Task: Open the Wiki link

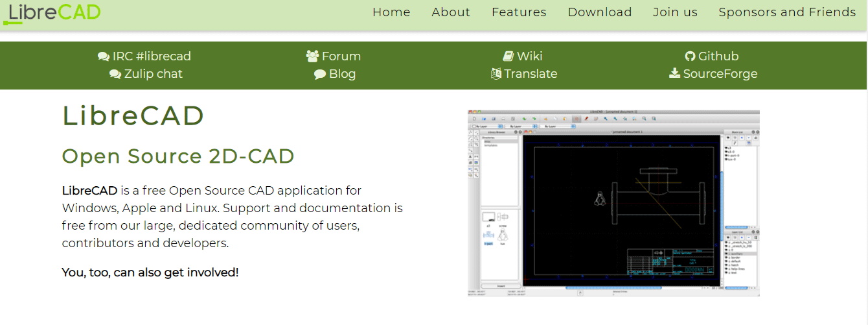Action: [x=523, y=56]
